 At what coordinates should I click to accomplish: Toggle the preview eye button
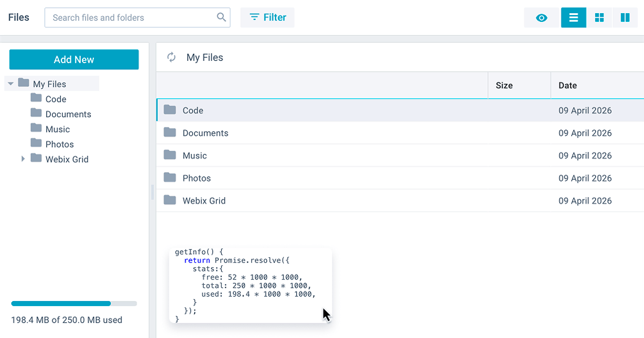point(541,18)
